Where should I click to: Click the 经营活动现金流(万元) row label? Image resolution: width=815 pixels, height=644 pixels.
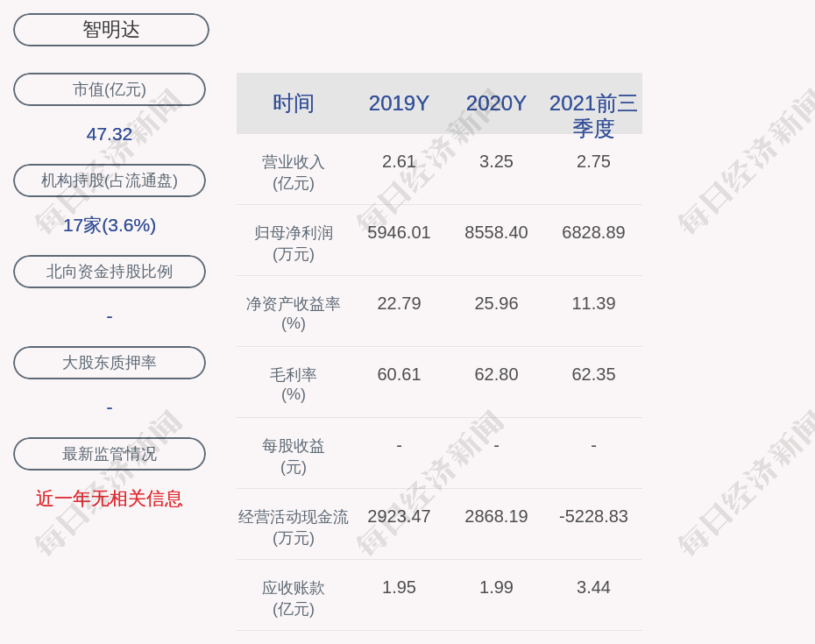[294, 527]
